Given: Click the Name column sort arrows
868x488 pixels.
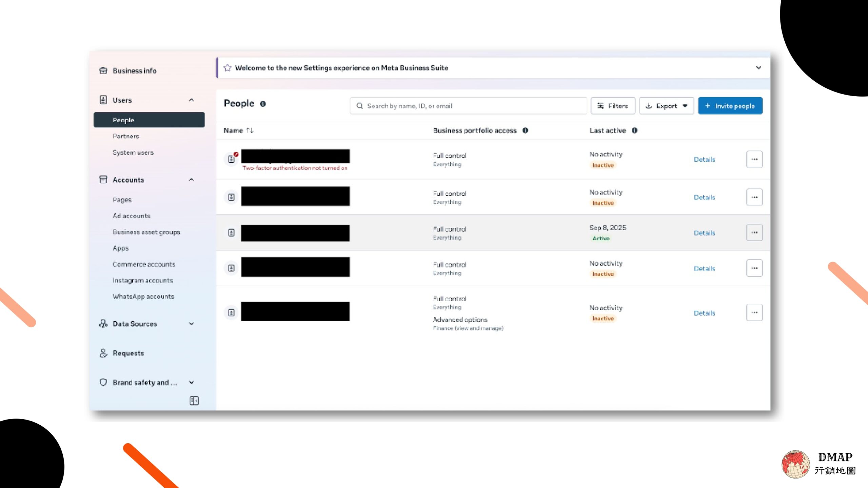Looking at the screenshot, I should point(250,130).
